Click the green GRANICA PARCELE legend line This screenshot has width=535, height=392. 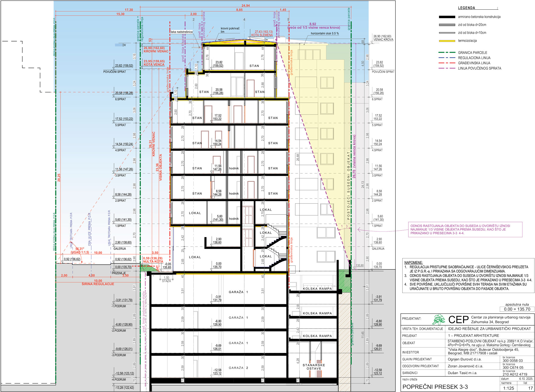tap(447, 53)
